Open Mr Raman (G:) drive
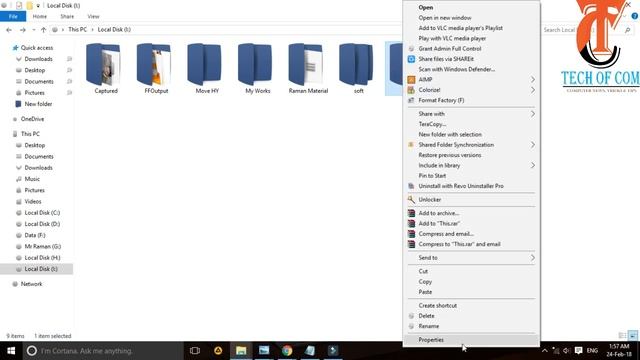 pyautogui.click(x=42, y=247)
